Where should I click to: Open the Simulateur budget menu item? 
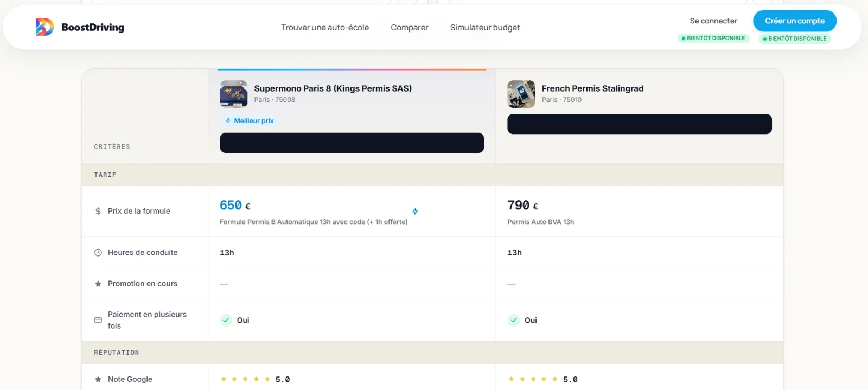(485, 28)
